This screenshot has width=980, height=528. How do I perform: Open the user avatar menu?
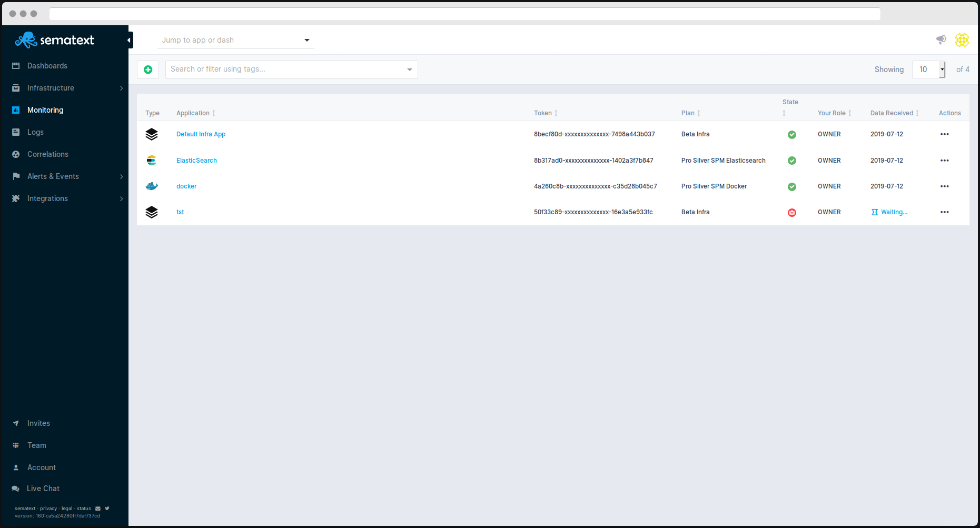click(x=962, y=40)
